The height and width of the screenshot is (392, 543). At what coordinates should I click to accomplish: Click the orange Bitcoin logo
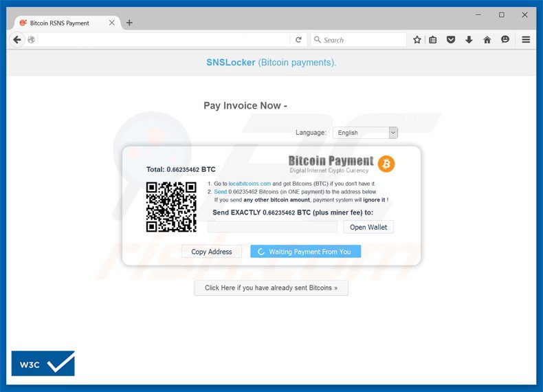pos(386,164)
